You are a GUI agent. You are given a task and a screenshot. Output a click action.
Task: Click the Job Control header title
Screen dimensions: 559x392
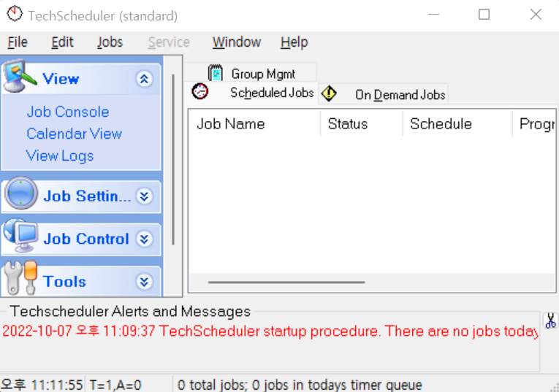click(x=86, y=239)
